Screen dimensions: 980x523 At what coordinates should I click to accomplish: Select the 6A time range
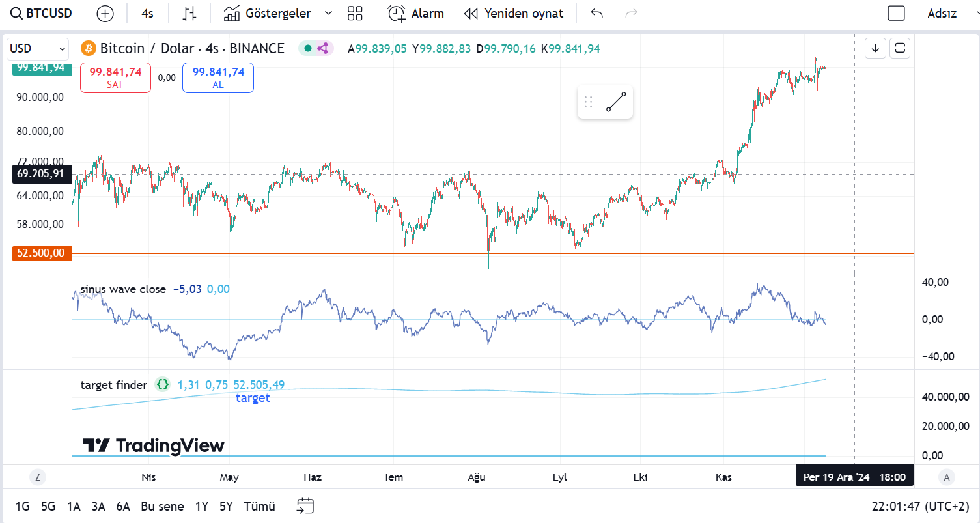point(123,506)
